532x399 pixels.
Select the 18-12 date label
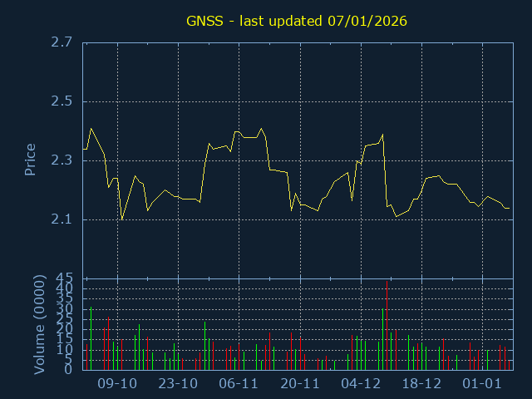(x=421, y=383)
